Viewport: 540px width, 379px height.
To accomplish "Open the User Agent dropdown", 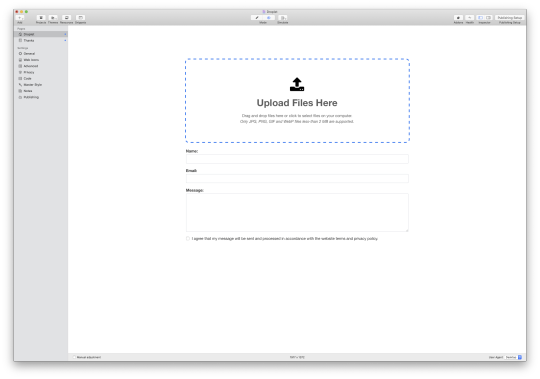I will (x=513, y=357).
